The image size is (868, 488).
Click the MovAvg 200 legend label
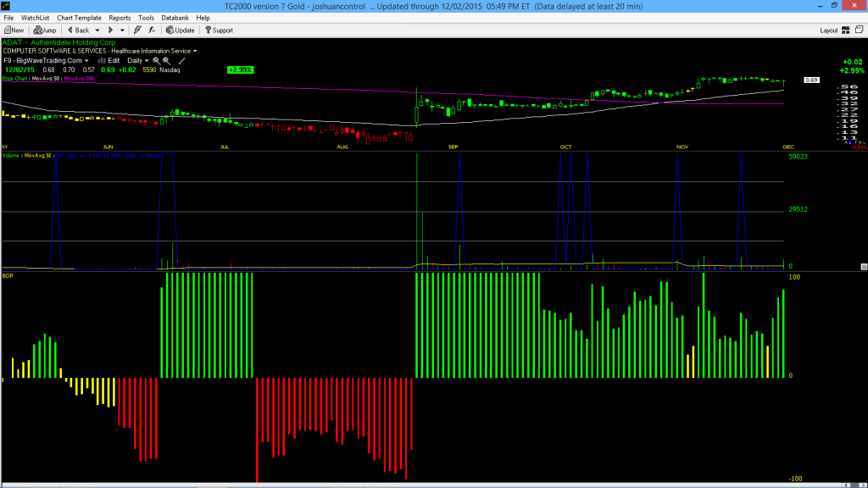[x=79, y=79]
